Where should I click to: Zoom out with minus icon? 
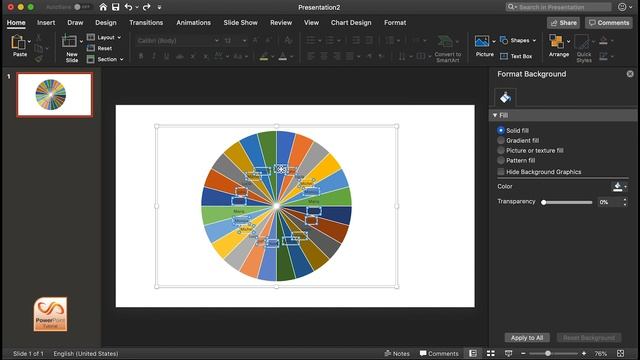tap(523, 353)
